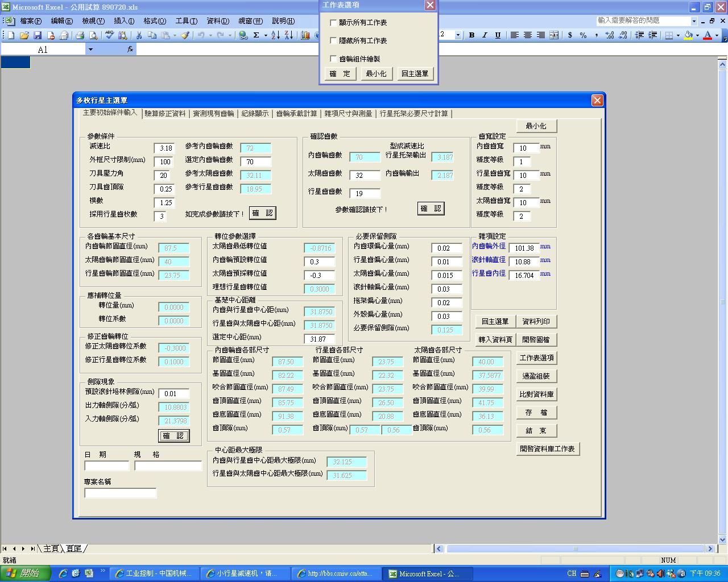This screenshot has height=582, width=728.
Task: Open the Chart Wizard icon
Action: pyautogui.click(x=305, y=35)
